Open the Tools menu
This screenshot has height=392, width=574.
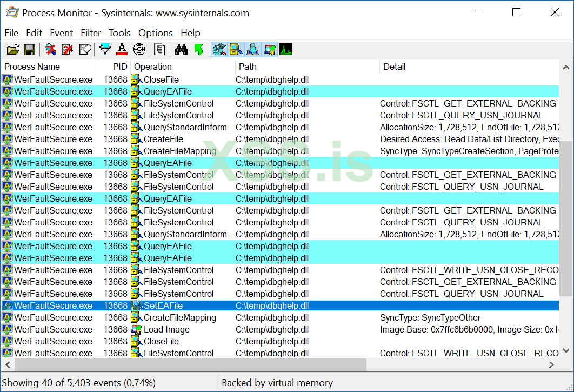tap(119, 33)
